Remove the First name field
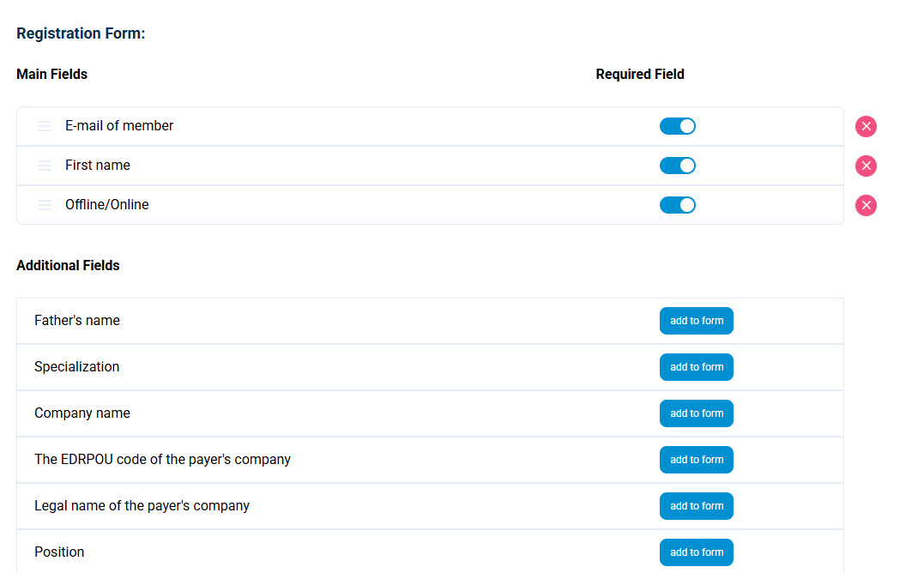 [866, 166]
